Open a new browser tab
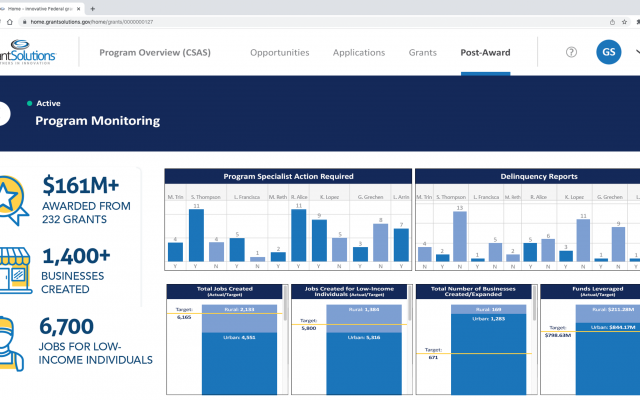This screenshot has width=640, height=400. (x=93, y=7)
